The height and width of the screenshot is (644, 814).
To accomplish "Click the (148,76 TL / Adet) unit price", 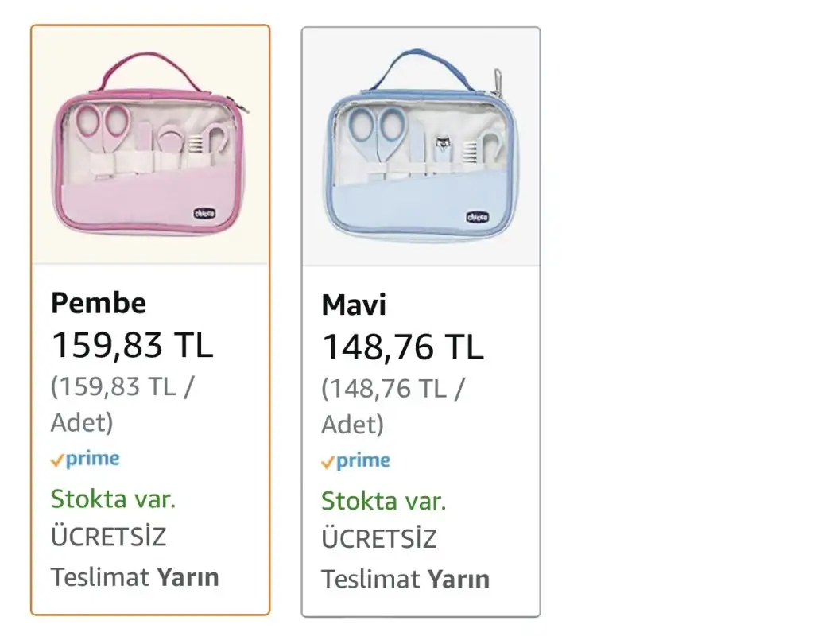I will pos(393,406).
